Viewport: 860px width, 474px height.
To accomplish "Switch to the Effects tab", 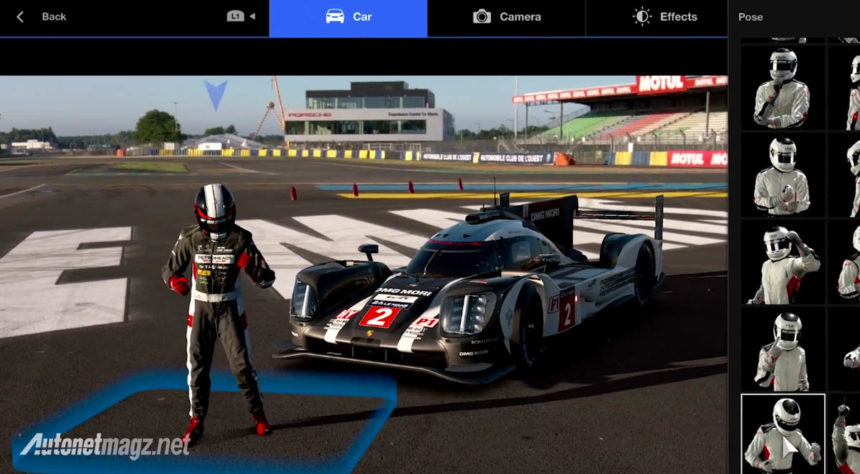I will pyautogui.click(x=656, y=18).
